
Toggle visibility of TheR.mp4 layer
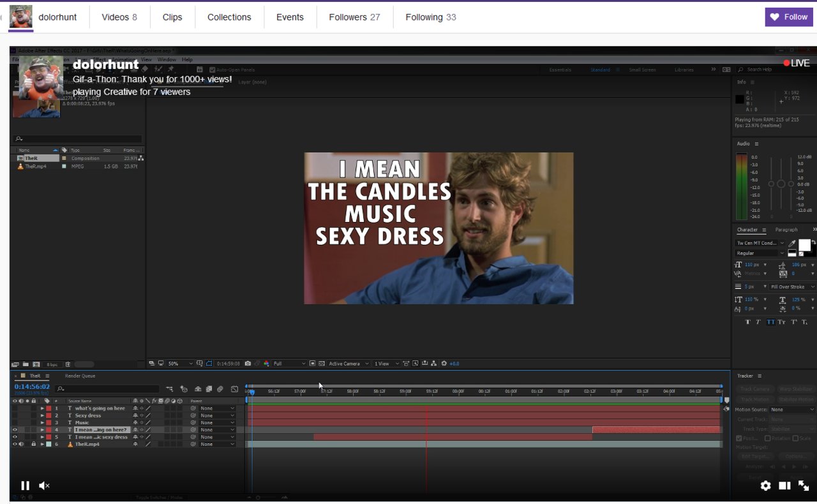click(x=15, y=444)
